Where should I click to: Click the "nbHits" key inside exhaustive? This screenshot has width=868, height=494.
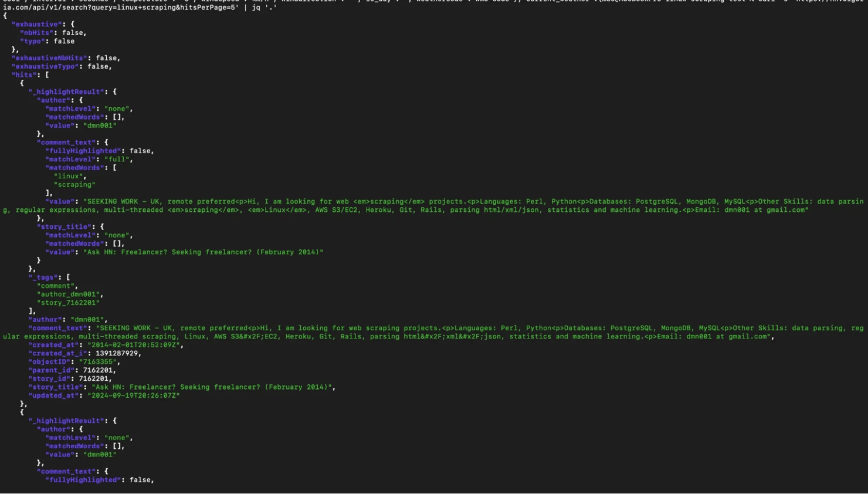click(36, 33)
